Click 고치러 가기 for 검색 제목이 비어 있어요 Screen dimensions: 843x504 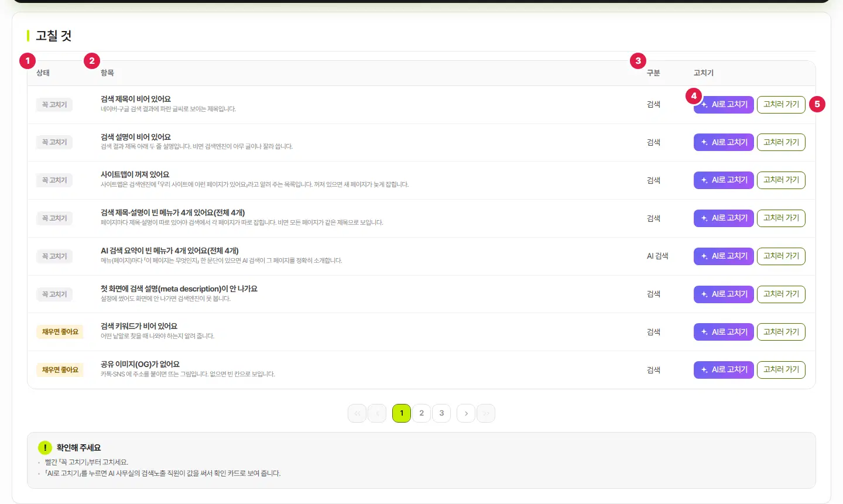(781, 104)
